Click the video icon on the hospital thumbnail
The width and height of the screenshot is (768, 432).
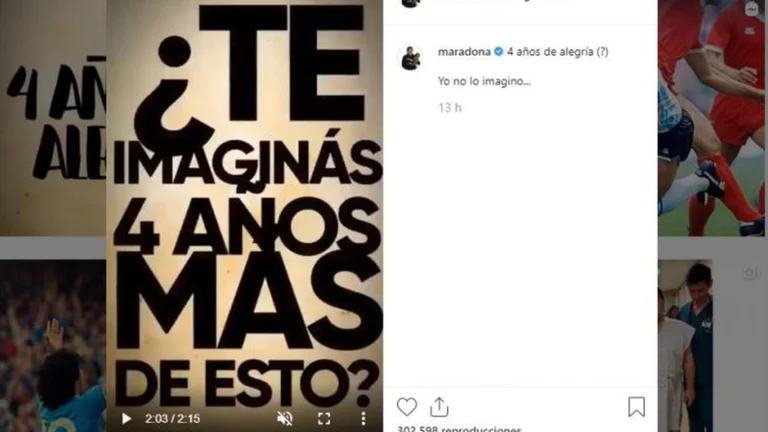pyautogui.click(x=750, y=273)
